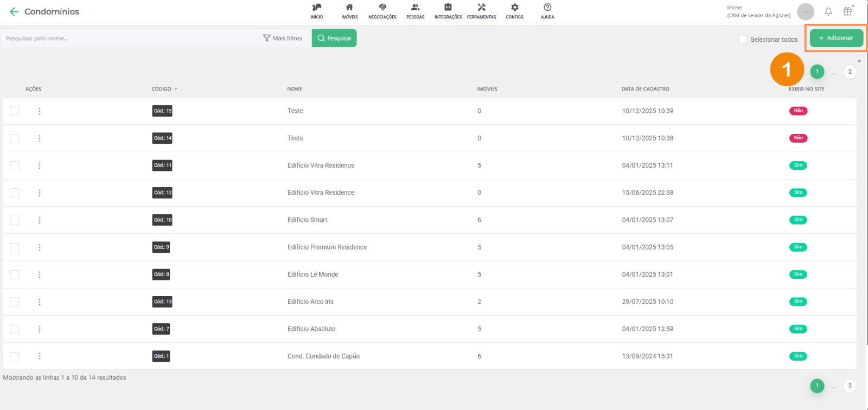This screenshot has height=410, width=868.
Task: Focus the Pesquisar pelo nome field
Action: pyautogui.click(x=130, y=38)
